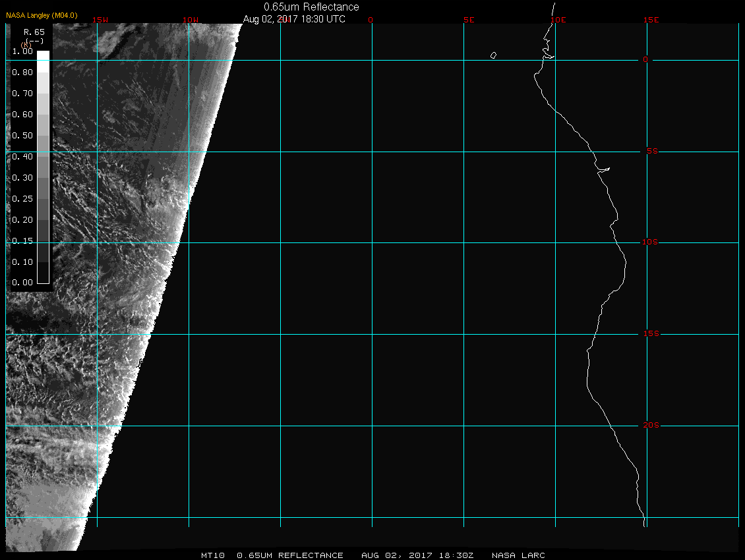Screen dimensions: 745x560
Task: Click the 5S latitude label
Action: (x=651, y=152)
